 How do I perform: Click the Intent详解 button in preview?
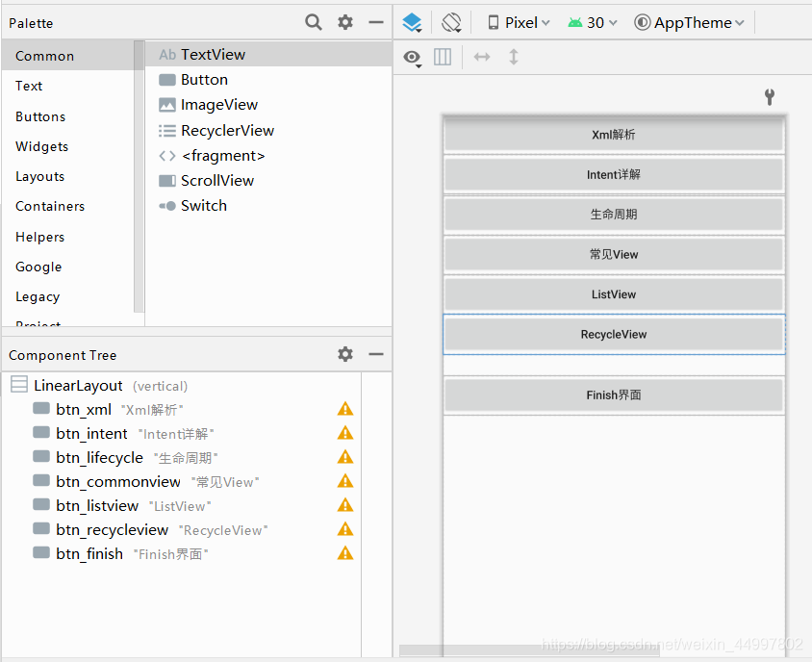tap(614, 174)
